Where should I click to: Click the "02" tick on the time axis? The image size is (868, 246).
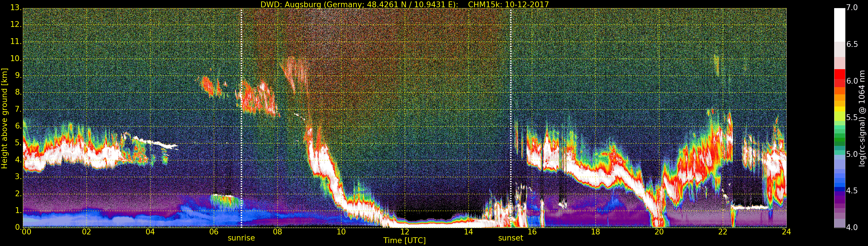coord(87,232)
